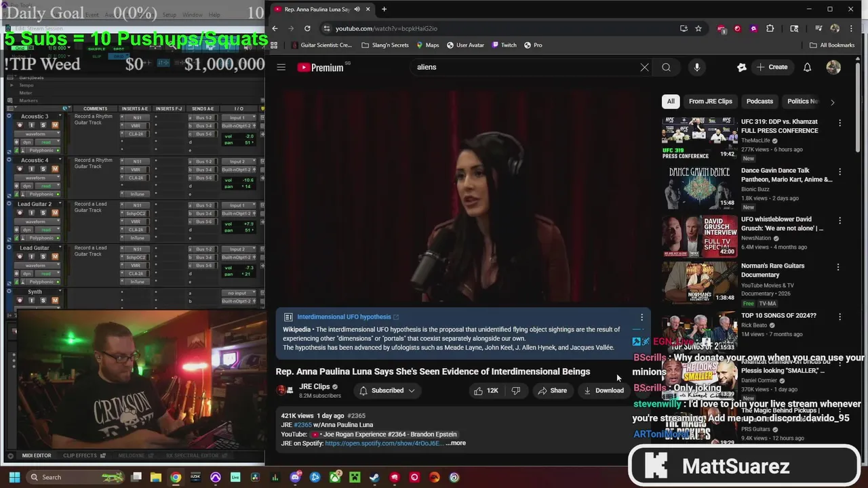Open the Chrome apps grid shortcut
This screenshot has width=868, height=488.
pyautogui.click(x=274, y=45)
